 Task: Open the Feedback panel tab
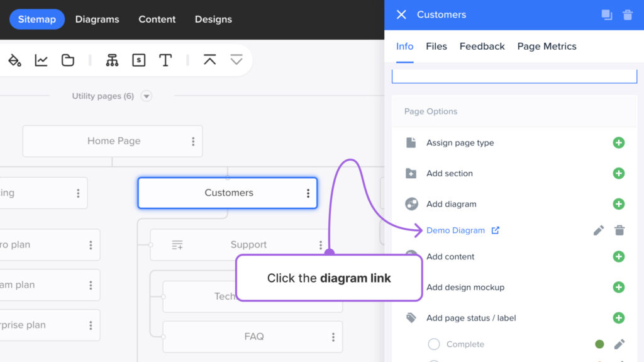[482, 47]
